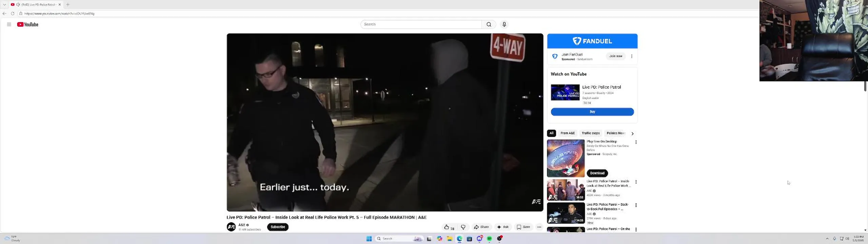The width and height of the screenshot is (868, 244).
Task: Click the search magnifier button
Action: (x=489, y=24)
